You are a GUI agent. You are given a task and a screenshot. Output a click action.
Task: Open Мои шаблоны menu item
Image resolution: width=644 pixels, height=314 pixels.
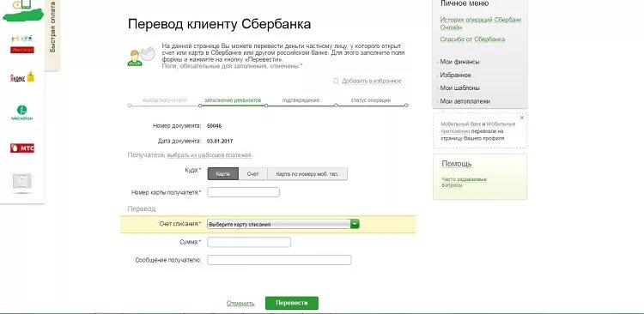click(460, 88)
